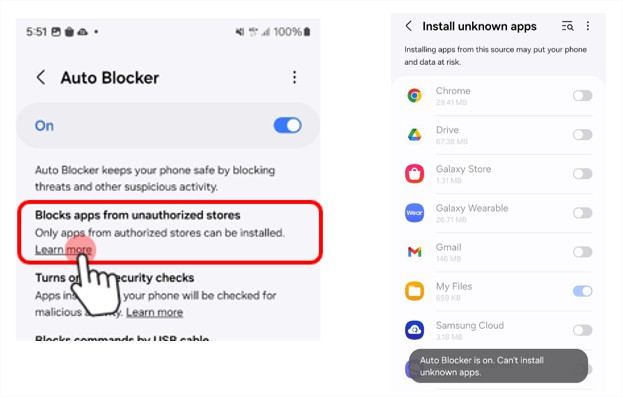Open search filter icon in Install unknown apps
Viewport: 623px width, 397px height.
click(567, 26)
